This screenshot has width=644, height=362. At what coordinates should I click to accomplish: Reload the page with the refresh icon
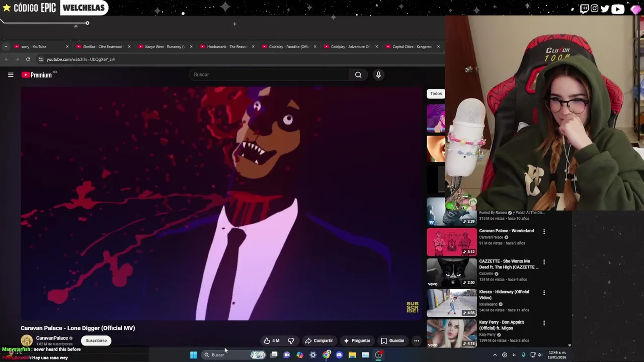point(28,59)
